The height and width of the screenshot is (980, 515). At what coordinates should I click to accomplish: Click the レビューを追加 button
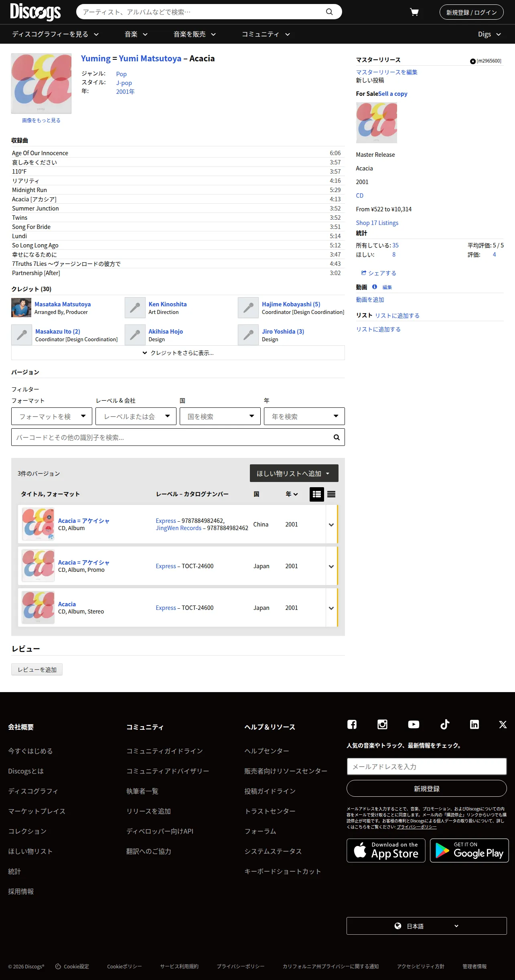click(x=37, y=670)
